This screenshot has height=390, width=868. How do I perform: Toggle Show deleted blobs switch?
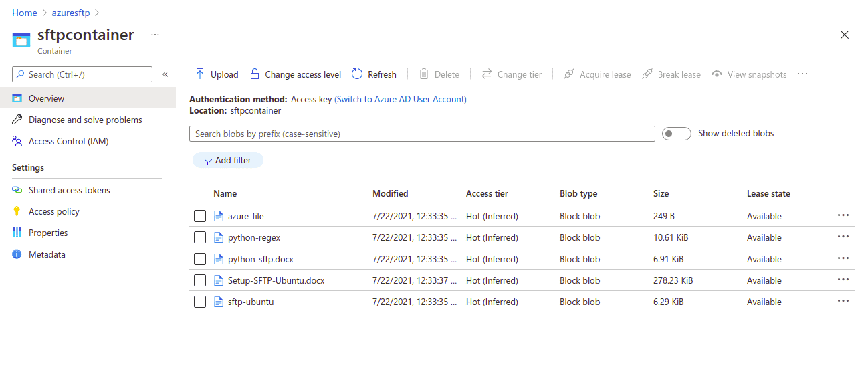tap(676, 134)
